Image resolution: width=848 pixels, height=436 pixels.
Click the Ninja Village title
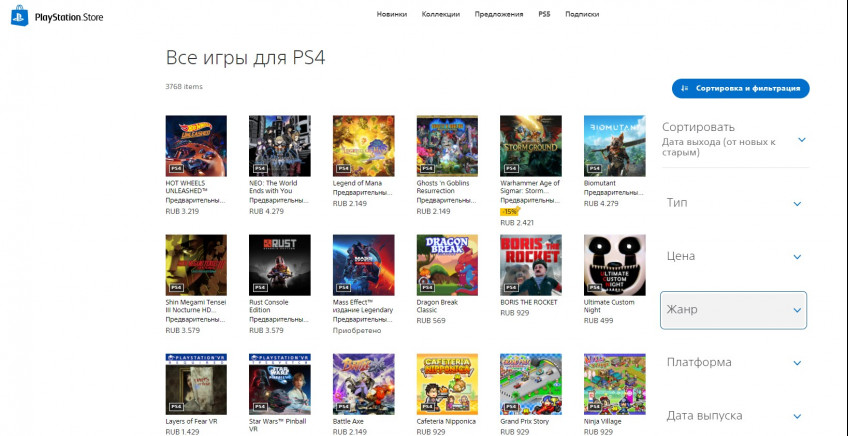click(x=602, y=421)
